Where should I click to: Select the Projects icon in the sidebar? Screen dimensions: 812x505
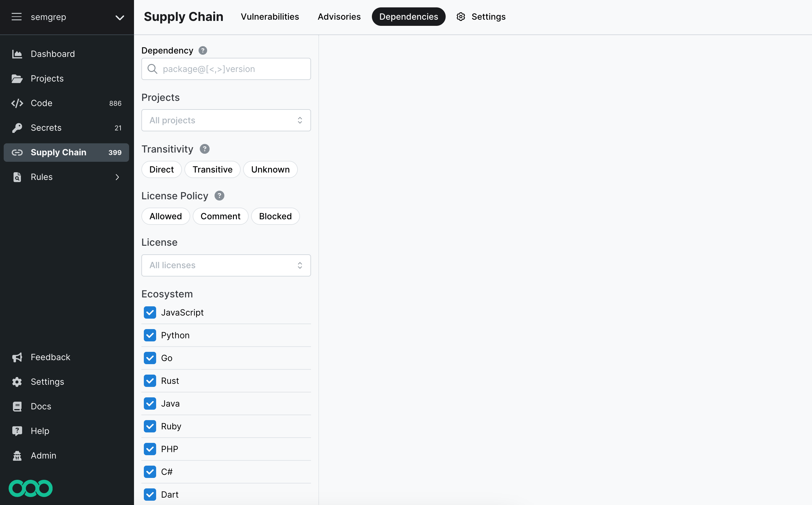tap(17, 78)
